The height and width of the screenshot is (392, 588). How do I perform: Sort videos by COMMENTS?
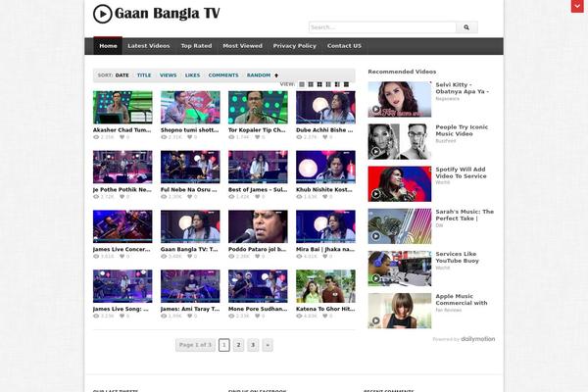click(223, 75)
